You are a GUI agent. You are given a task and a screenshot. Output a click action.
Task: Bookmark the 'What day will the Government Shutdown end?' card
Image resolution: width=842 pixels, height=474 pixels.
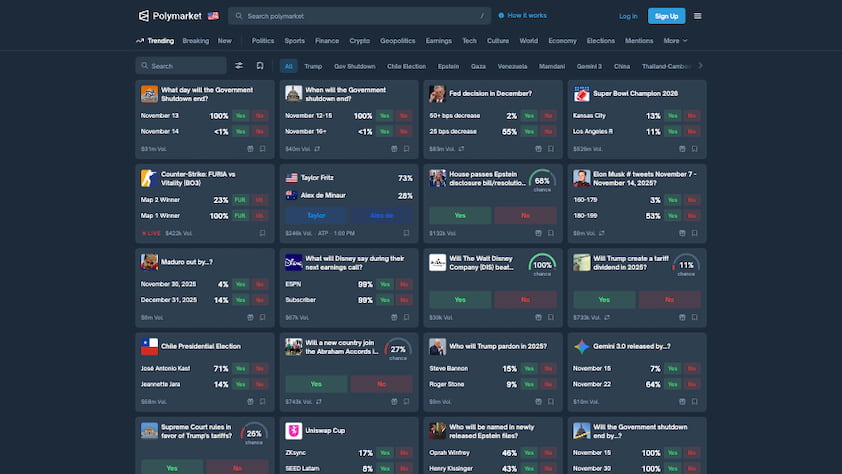(x=263, y=149)
